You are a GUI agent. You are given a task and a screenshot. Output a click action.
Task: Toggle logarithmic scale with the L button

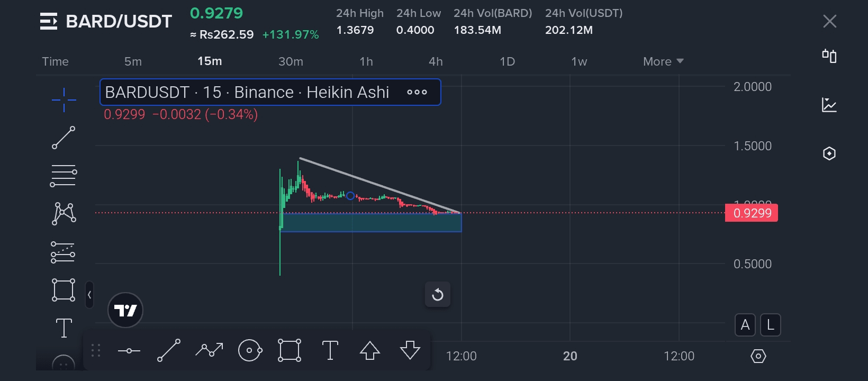771,325
